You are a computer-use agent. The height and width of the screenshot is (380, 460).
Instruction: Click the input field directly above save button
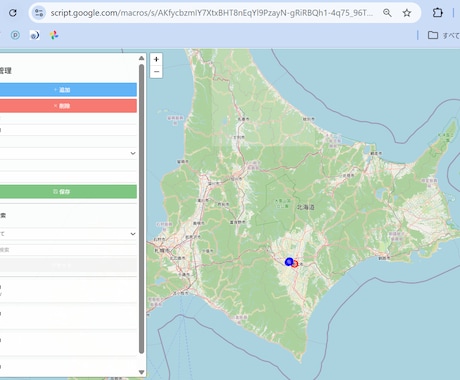(68, 177)
